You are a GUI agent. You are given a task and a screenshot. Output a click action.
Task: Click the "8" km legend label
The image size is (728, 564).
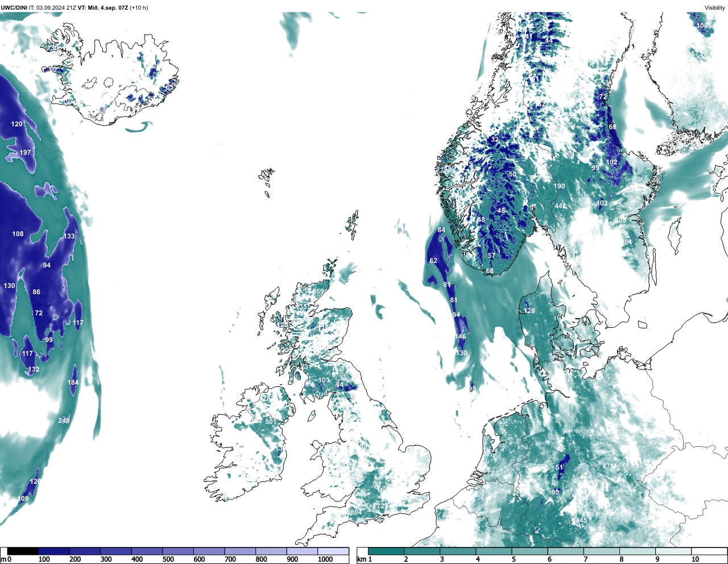(x=622, y=559)
